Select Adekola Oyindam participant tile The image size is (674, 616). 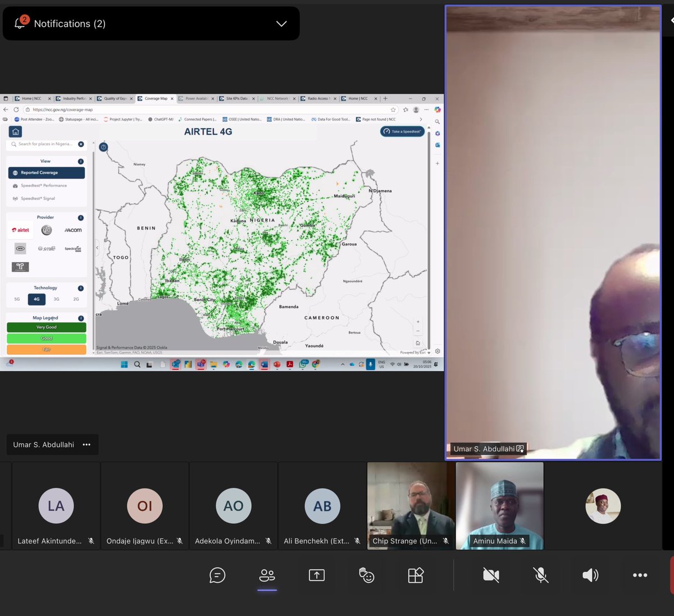click(x=234, y=506)
